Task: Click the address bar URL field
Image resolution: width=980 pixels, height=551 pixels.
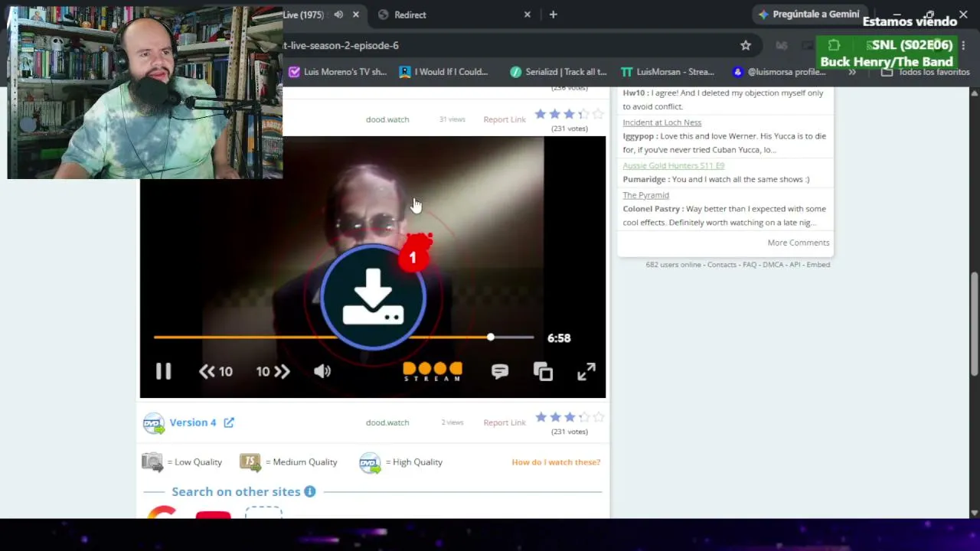Action: click(505, 45)
